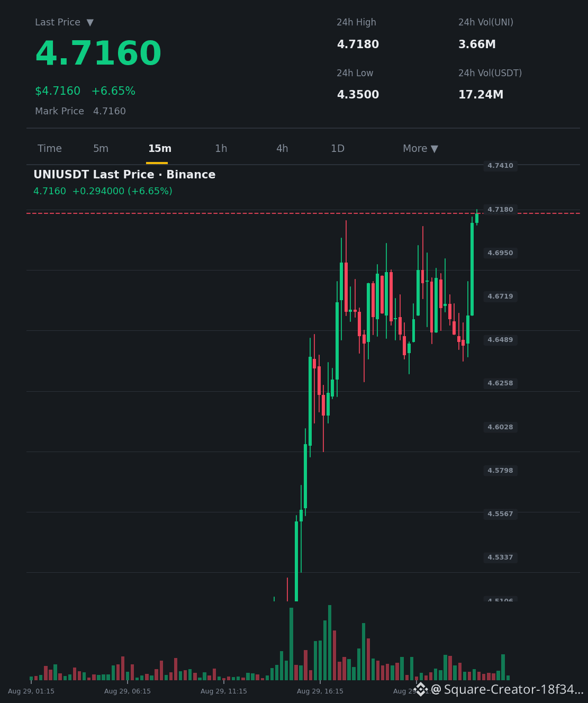Click the 4.6258 price axis label
Screen dimensions: 588x703
pos(500,383)
